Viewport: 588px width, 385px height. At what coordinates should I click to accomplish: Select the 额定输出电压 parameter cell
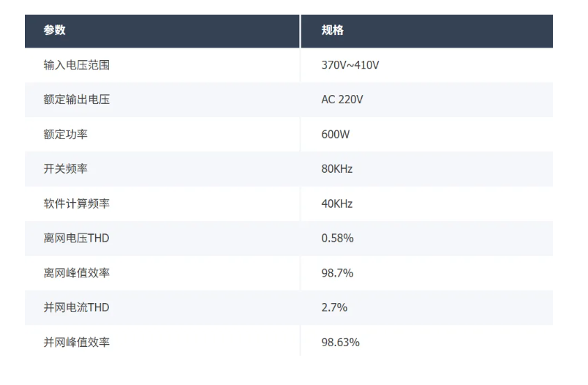point(77,100)
